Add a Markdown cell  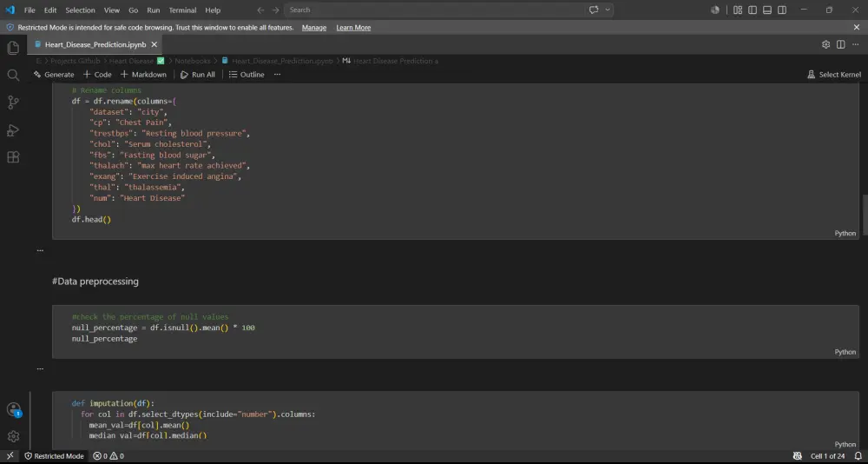(143, 74)
